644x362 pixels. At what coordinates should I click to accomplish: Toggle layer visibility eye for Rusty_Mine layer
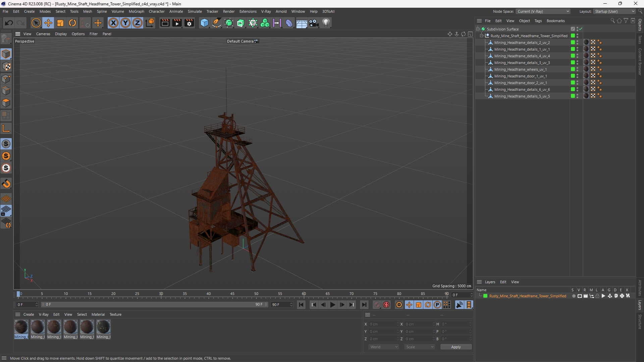[x=579, y=296]
